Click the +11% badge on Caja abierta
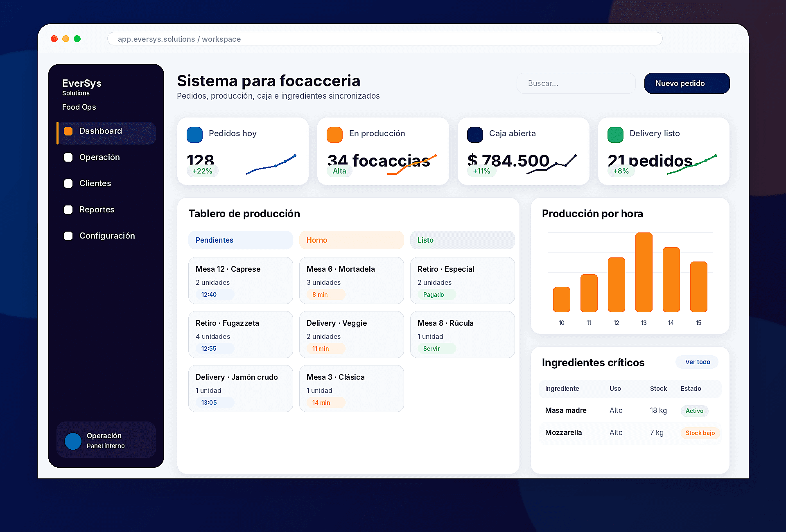Image resolution: width=786 pixels, height=532 pixels. (x=481, y=171)
